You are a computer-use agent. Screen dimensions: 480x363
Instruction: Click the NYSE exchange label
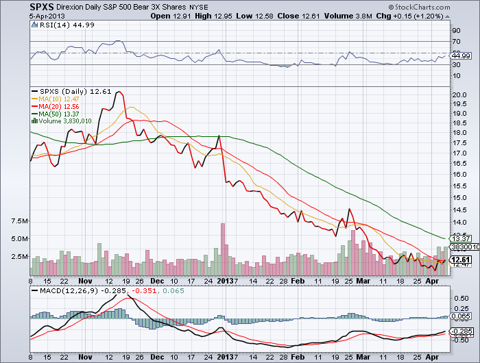199,7
